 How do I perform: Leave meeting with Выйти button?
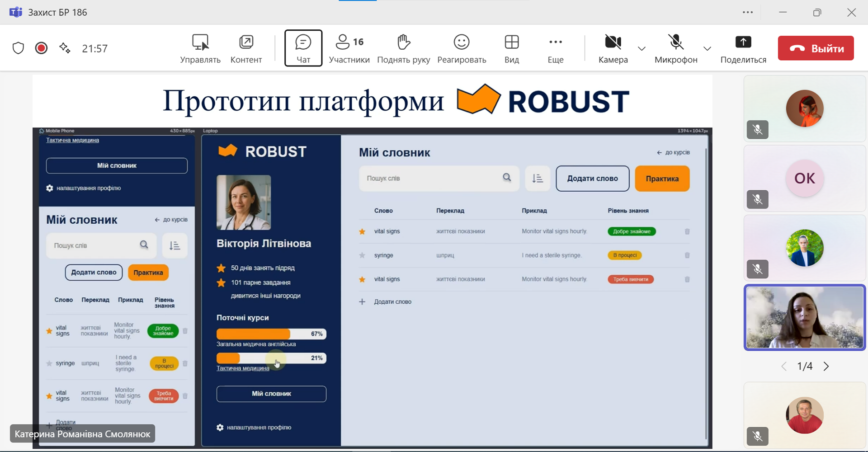point(816,48)
